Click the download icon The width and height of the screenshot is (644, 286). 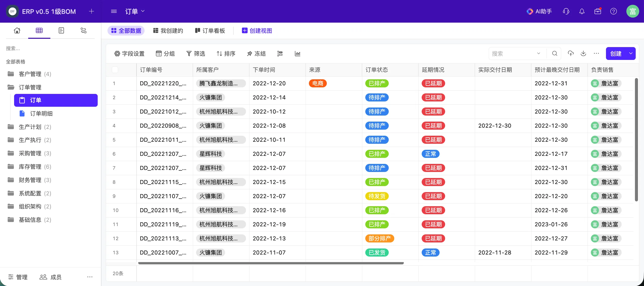(x=583, y=54)
